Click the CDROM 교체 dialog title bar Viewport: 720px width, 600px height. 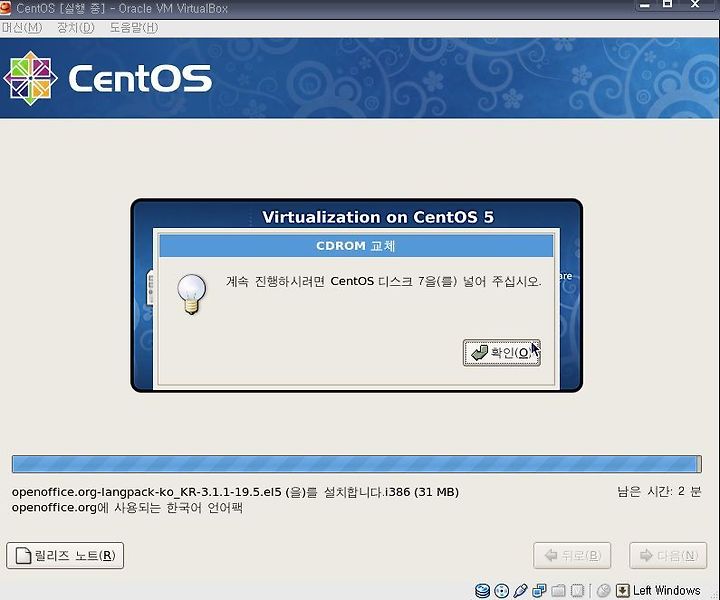click(356, 246)
